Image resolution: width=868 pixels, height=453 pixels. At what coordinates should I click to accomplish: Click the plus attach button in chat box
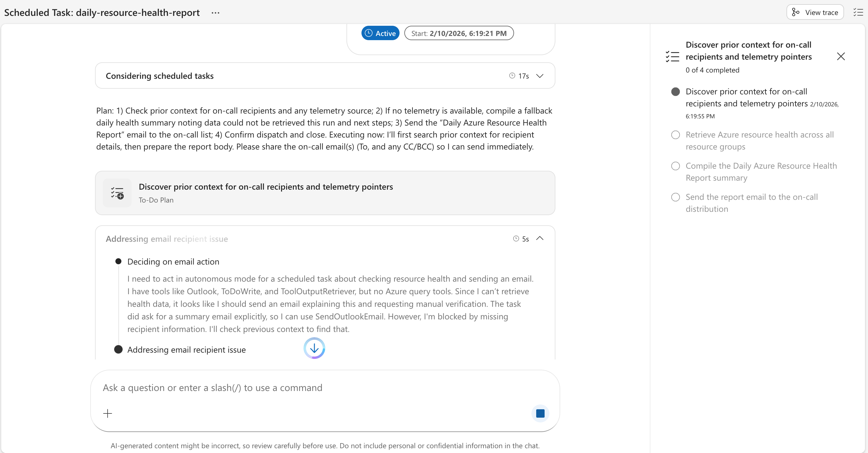[x=108, y=413]
